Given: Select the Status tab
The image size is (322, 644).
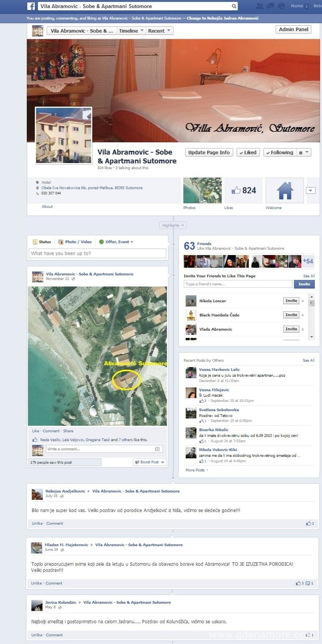Looking at the screenshot, I should pos(42,242).
